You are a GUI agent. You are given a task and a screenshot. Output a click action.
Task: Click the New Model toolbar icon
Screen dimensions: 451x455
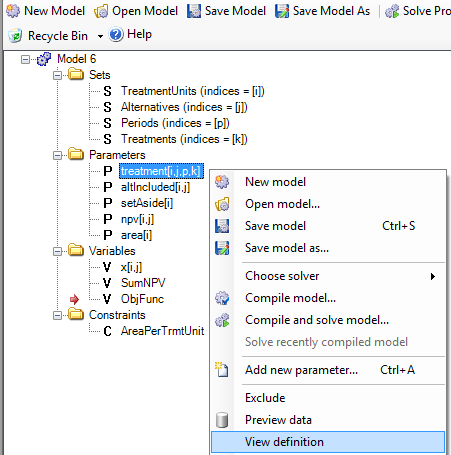point(13,11)
